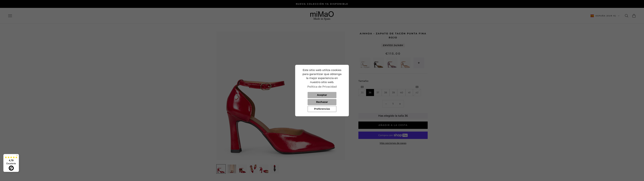Click the envelope icon next to size 42
The height and width of the screenshot is (181, 644).
[417, 87]
